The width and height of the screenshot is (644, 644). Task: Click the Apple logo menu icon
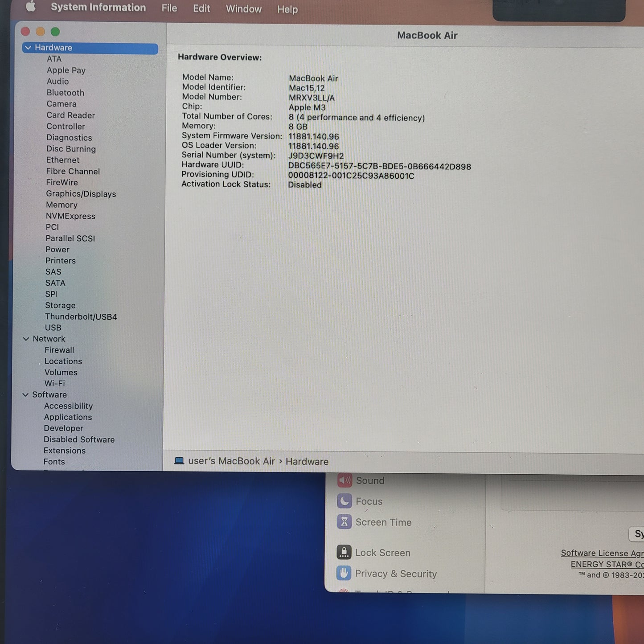click(x=30, y=7)
